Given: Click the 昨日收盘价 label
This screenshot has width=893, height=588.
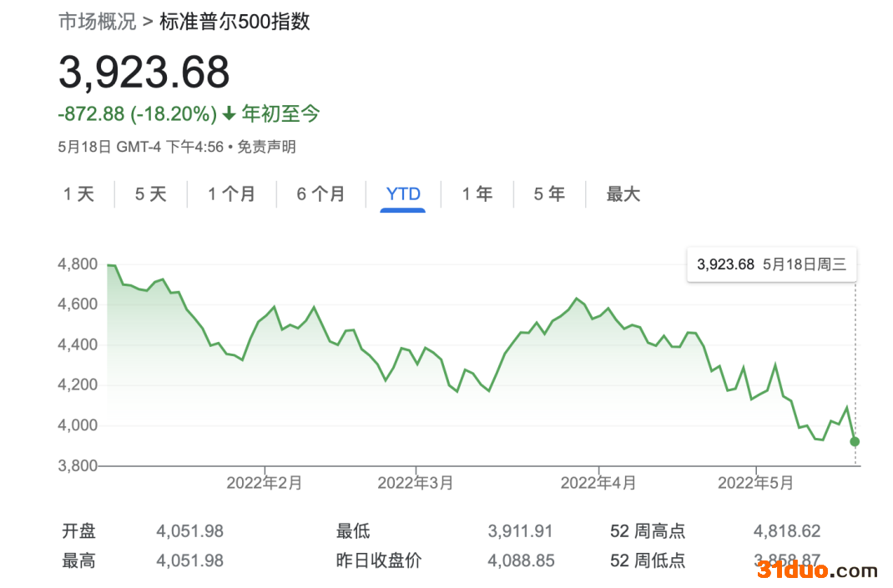Looking at the screenshot, I should tap(379, 560).
